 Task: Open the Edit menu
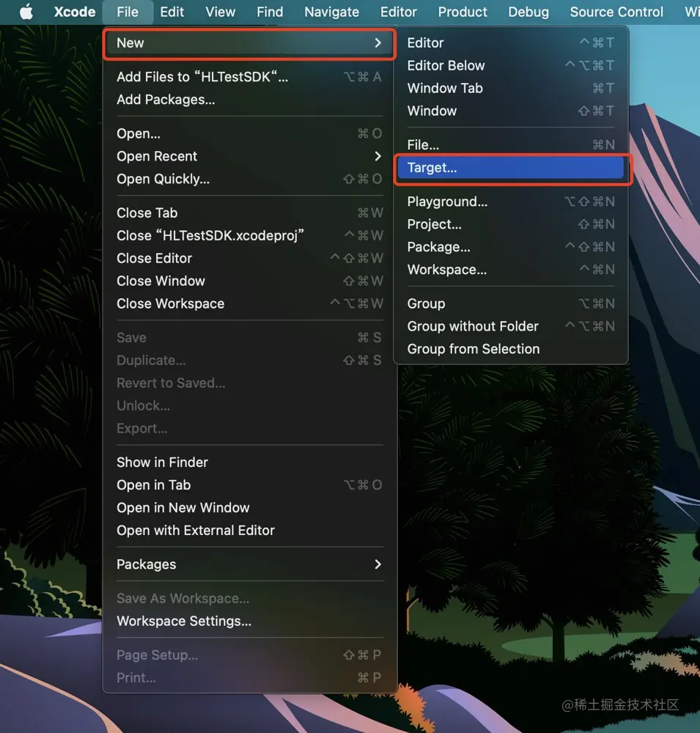[x=172, y=12]
